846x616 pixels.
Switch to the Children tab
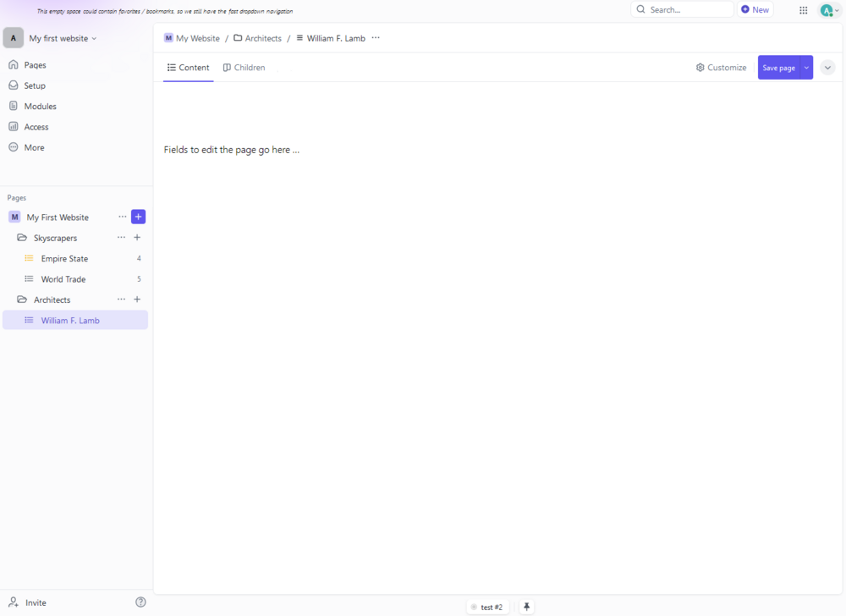pyautogui.click(x=244, y=68)
